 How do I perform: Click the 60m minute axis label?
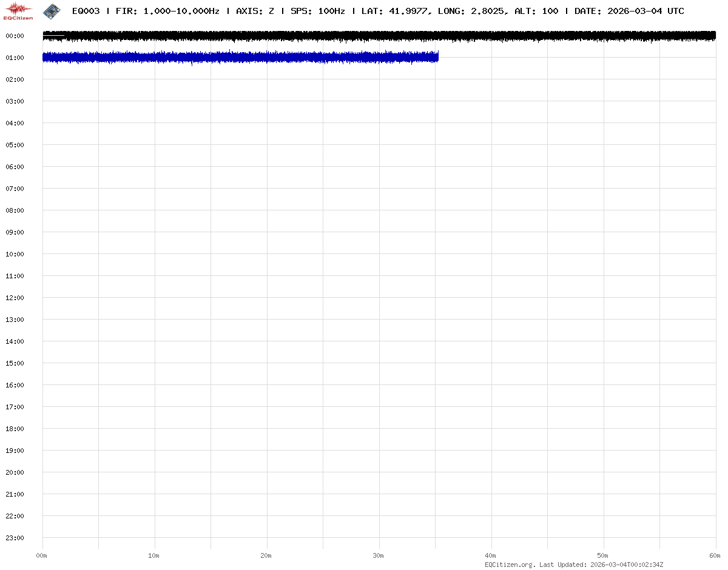(715, 555)
